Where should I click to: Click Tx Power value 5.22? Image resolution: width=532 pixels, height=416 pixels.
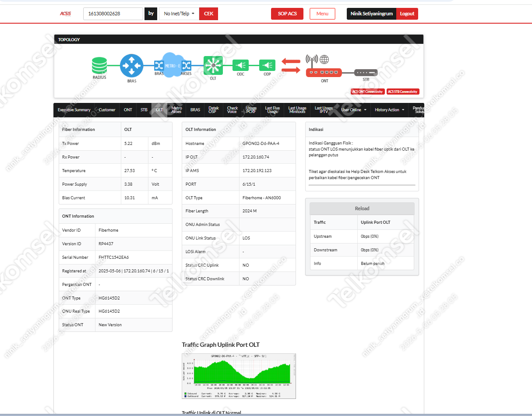128,144
